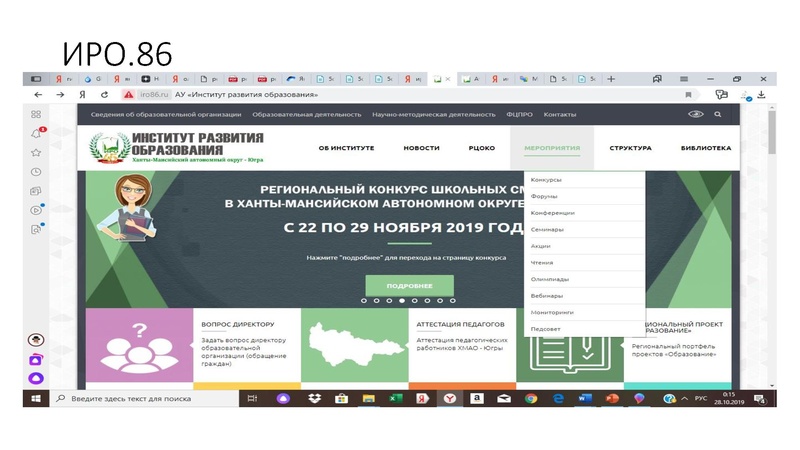Open the Alice assistant icon in sidebar bottom
The width and height of the screenshot is (800, 450).
[36, 379]
